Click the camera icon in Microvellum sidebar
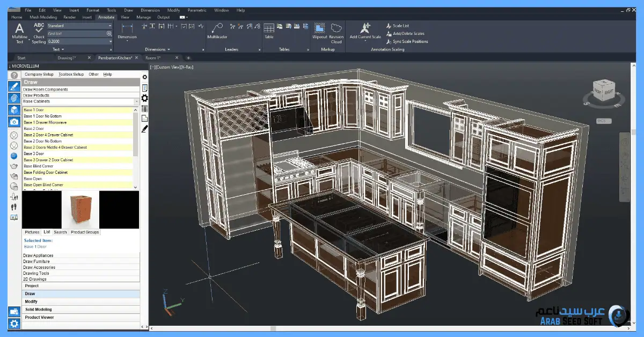The width and height of the screenshot is (644, 337). 14,122
